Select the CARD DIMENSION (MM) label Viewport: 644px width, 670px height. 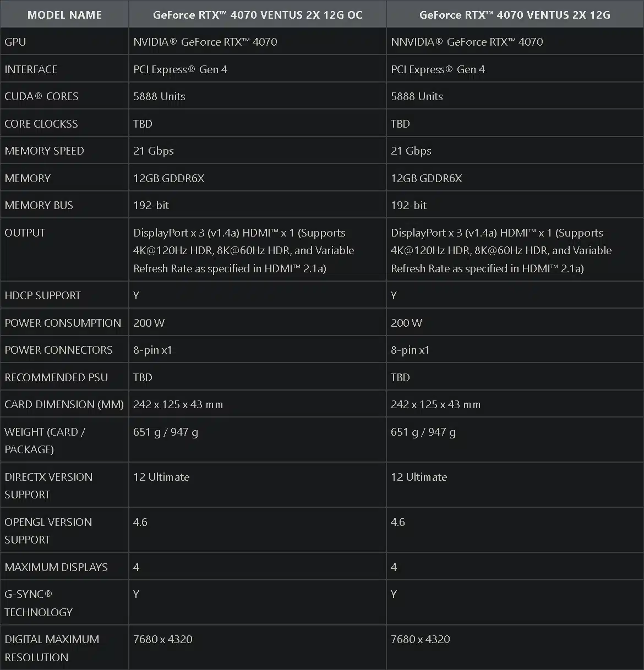pyautogui.click(x=64, y=404)
